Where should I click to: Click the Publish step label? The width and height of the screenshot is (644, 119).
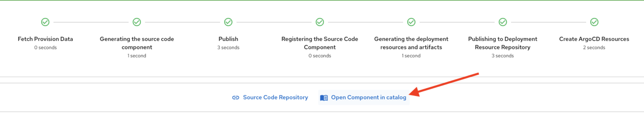pos(228,39)
